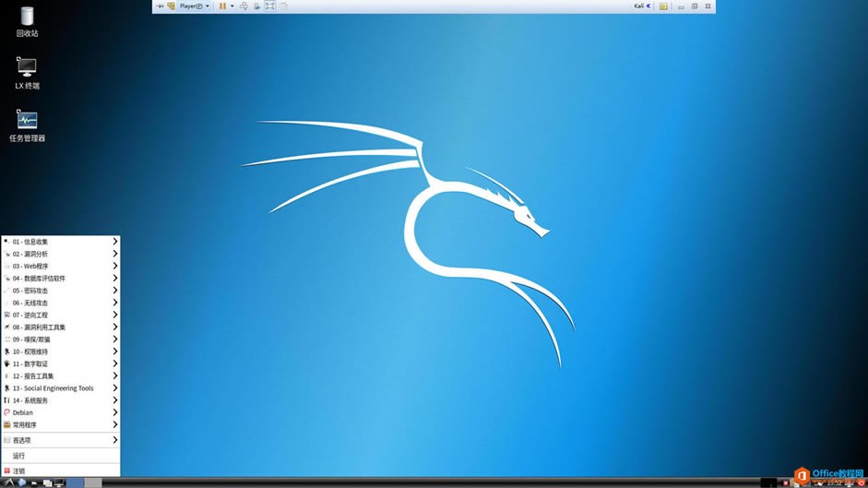The image size is (868, 488).
Task: Click the removable devices icon in VMware toolbar
Action: [x=256, y=6]
